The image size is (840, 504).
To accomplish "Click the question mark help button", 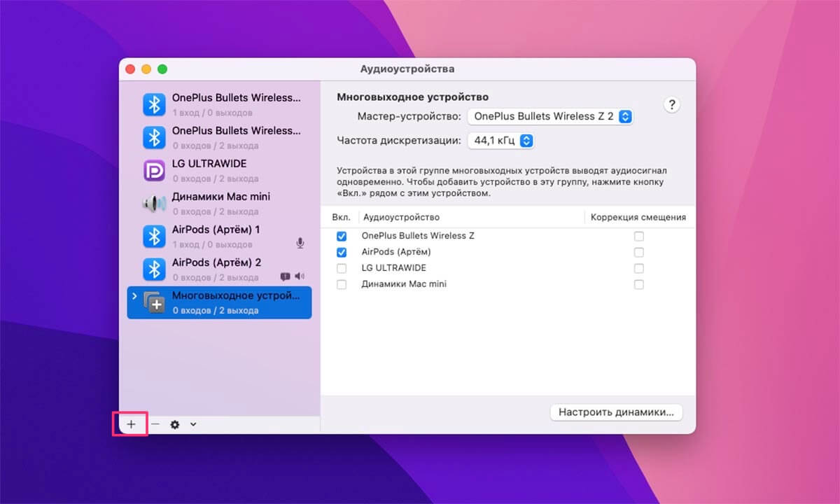I will click(671, 105).
